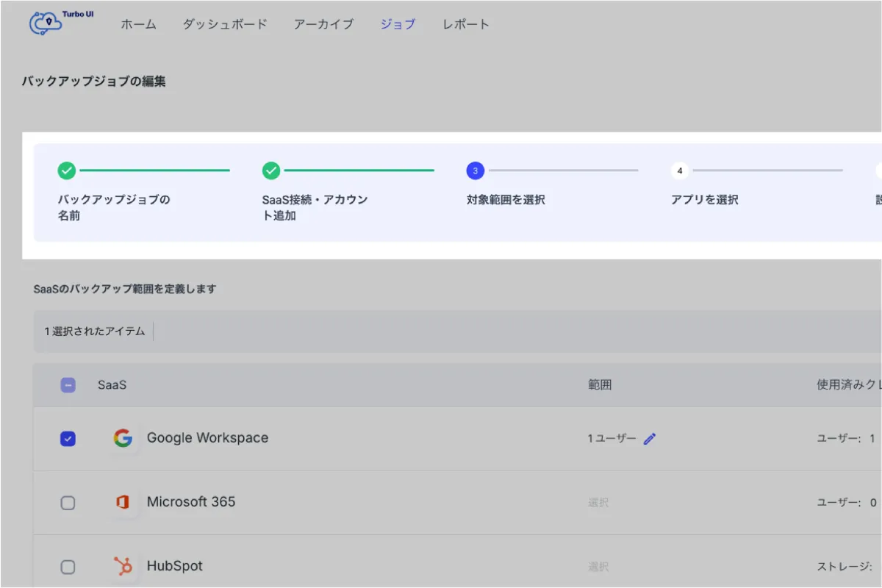This screenshot has height=588, width=882.
Task: Open the レポート navigation item
Action: 465,24
